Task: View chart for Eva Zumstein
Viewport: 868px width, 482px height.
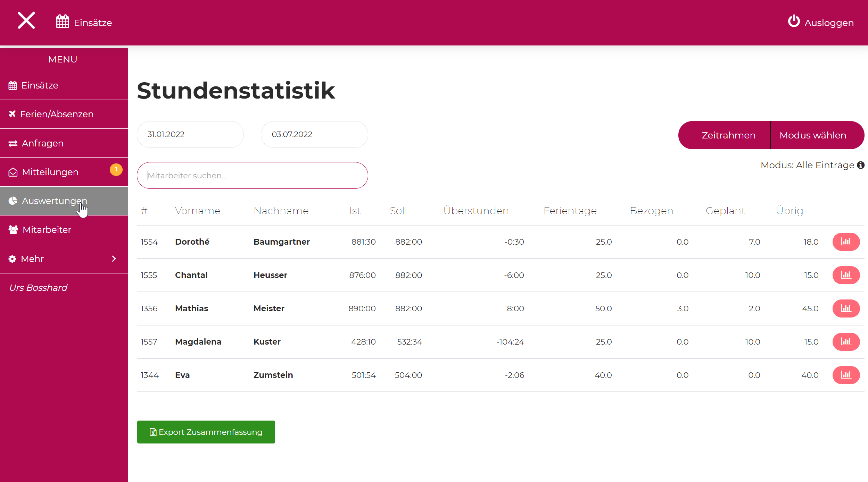Action: pos(846,375)
